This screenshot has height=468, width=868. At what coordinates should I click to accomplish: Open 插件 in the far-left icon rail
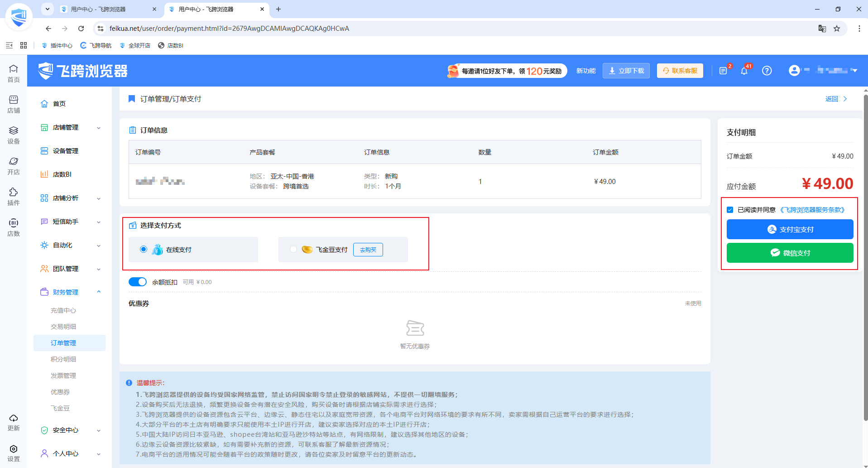pyautogui.click(x=14, y=197)
